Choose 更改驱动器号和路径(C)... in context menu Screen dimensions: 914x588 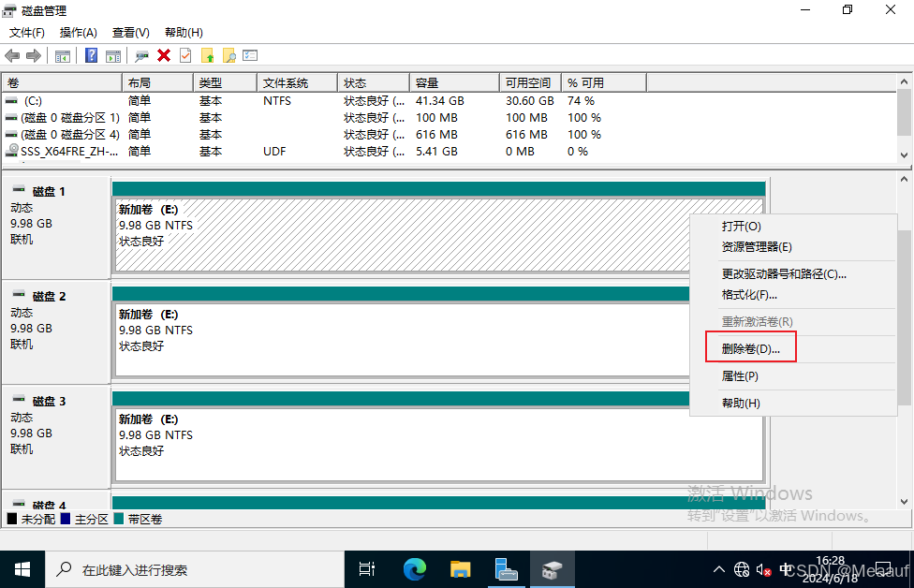793,274
